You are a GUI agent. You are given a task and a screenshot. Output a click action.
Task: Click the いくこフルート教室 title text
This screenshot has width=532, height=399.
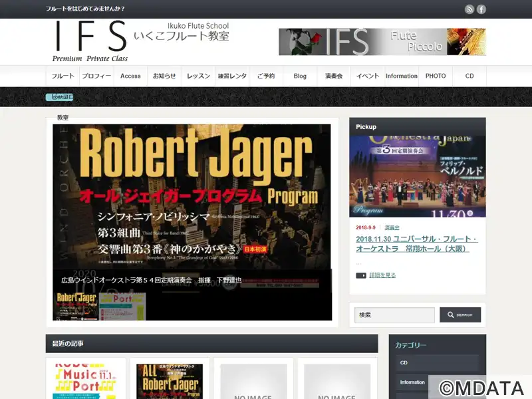pyautogui.click(x=182, y=36)
